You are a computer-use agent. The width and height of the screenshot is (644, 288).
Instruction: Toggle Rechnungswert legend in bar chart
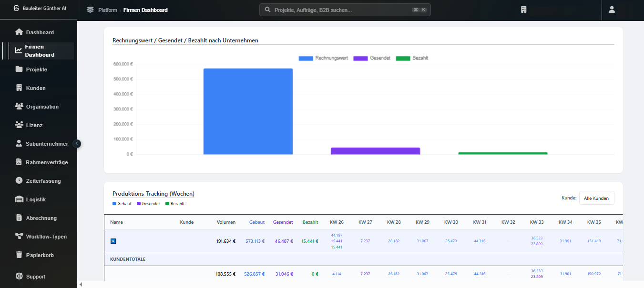(323, 58)
